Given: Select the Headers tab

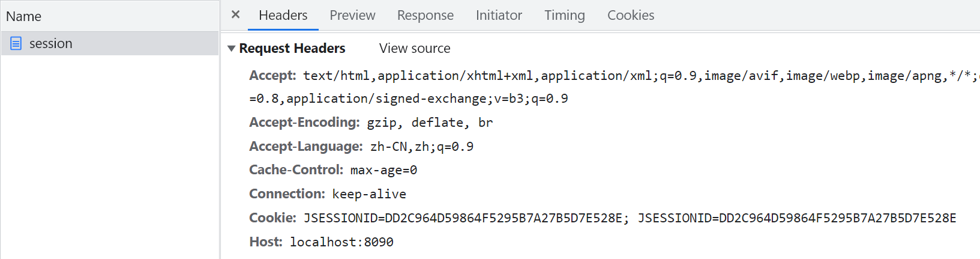Looking at the screenshot, I should coord(283,16).
